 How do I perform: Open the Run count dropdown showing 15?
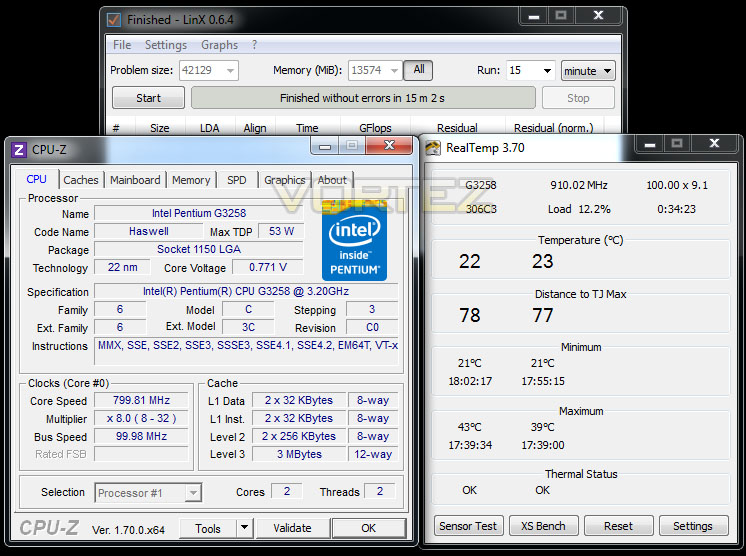pyautogui.click(x=547, y=71)
